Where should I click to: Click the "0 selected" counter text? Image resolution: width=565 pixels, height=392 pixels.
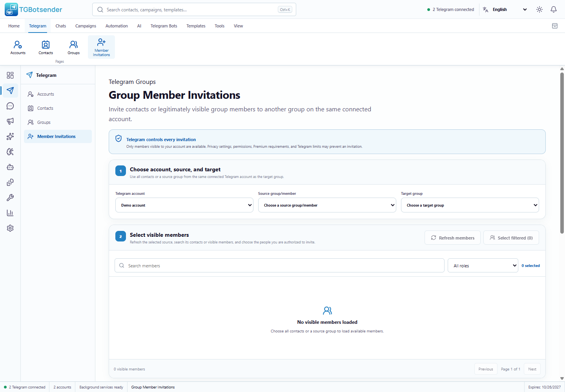coord(530,265)
